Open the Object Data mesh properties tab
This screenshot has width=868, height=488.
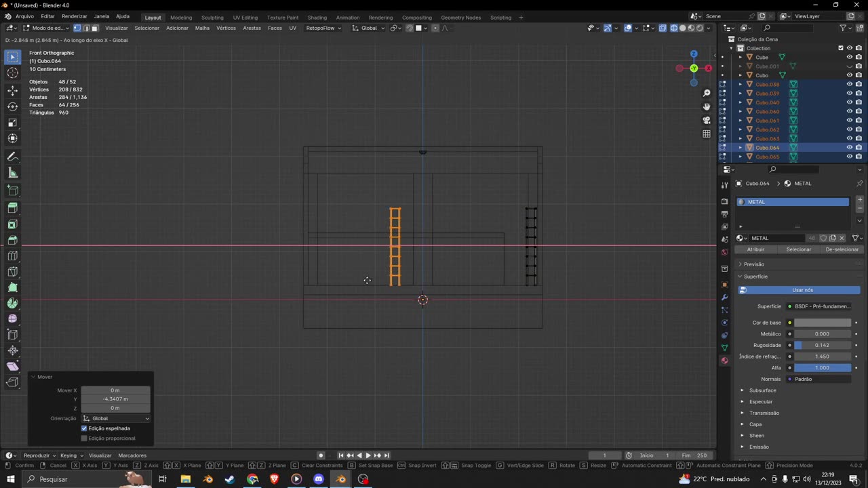(725, 348)
